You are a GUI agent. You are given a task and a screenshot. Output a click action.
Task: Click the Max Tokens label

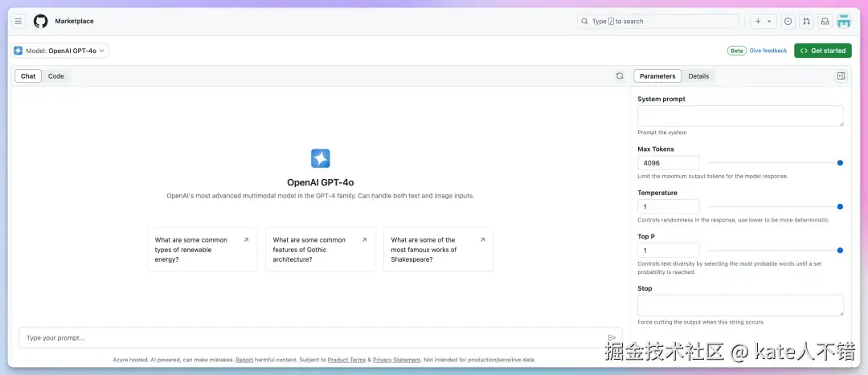click(656, 149)
